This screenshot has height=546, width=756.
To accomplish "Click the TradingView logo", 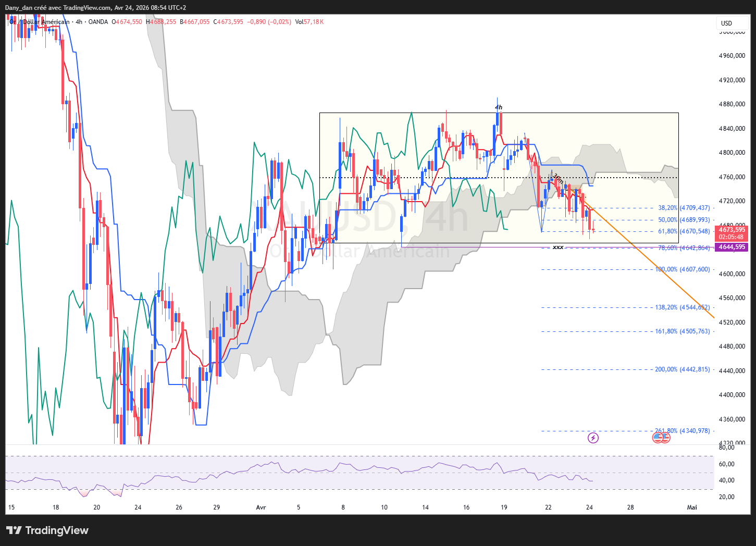I will (47, 530).
